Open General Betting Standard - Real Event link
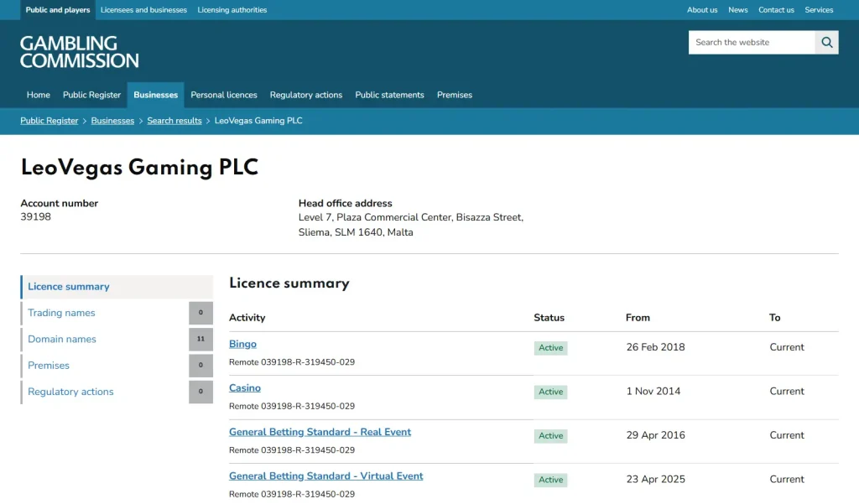This screenshot has width=859, height=504. point(320,432)
